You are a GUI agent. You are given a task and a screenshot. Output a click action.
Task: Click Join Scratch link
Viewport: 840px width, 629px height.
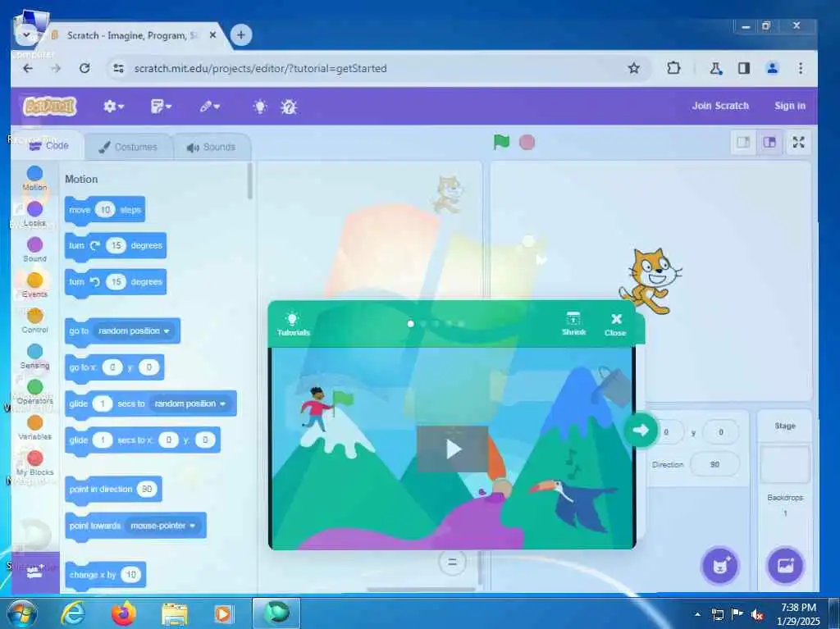coord(720,106)
